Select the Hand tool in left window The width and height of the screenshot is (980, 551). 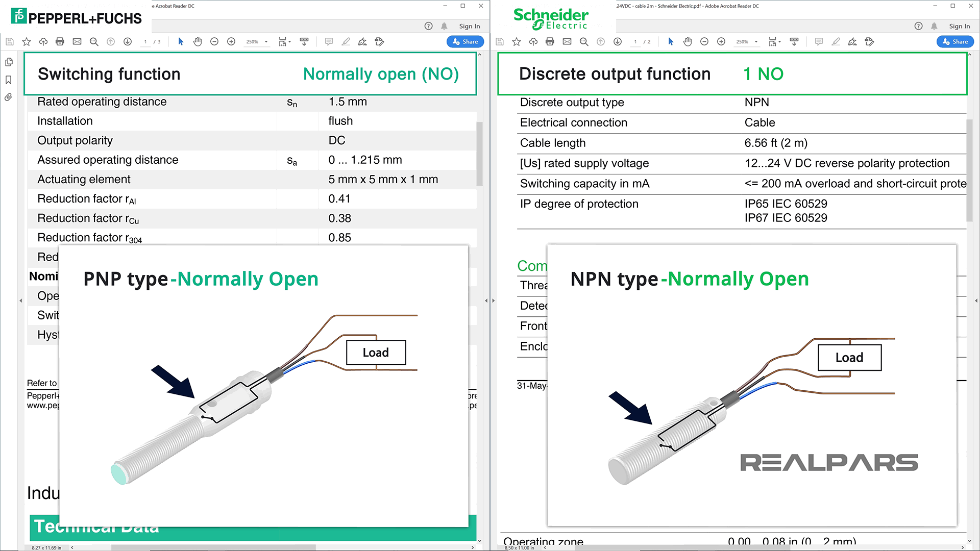(198, 41)
